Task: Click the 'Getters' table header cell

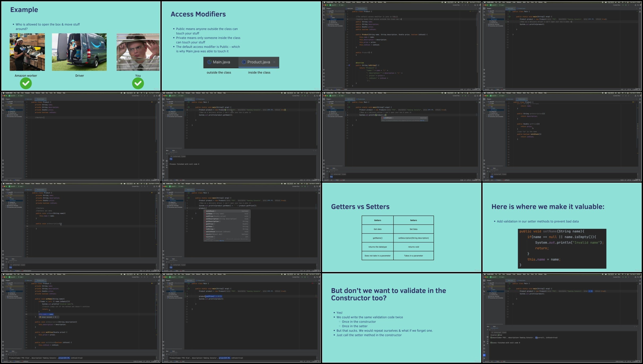Action: tap(378, 220)
